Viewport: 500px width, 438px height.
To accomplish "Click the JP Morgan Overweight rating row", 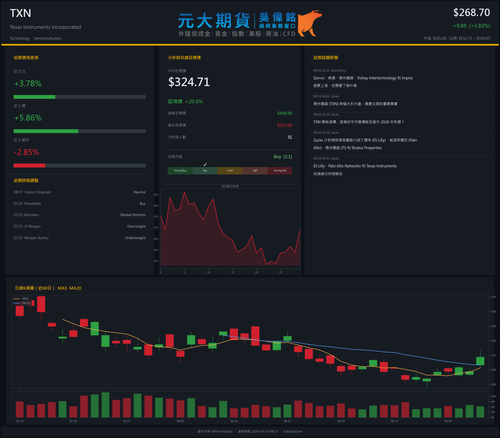I will (x=79, y=226).
